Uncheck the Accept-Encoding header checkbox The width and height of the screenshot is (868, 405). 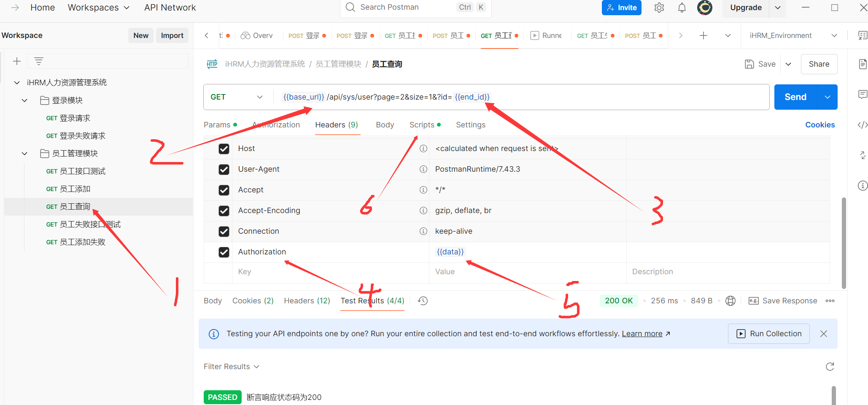click(224, 211)
